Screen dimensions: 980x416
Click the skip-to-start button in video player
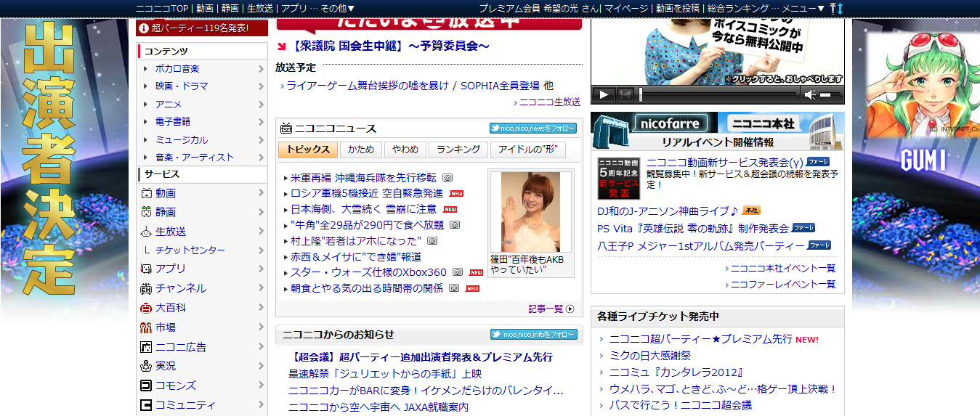tap(625, 94)
